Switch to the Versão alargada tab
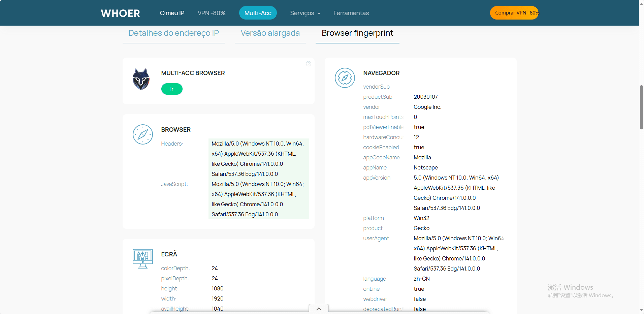 coord(270,33)
